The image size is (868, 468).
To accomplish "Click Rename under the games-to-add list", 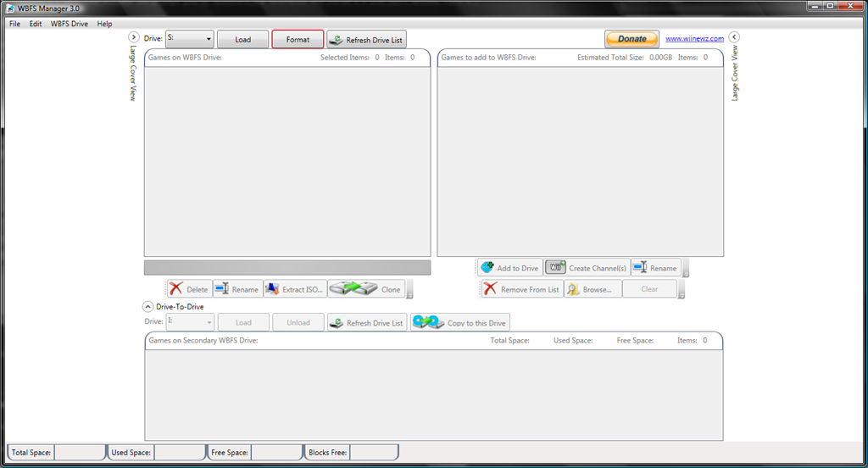I will tap(655, 268).
